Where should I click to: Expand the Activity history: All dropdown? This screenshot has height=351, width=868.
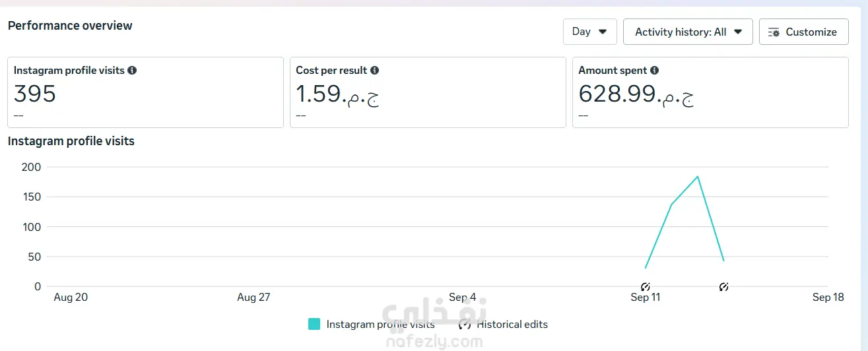(688, 32)
